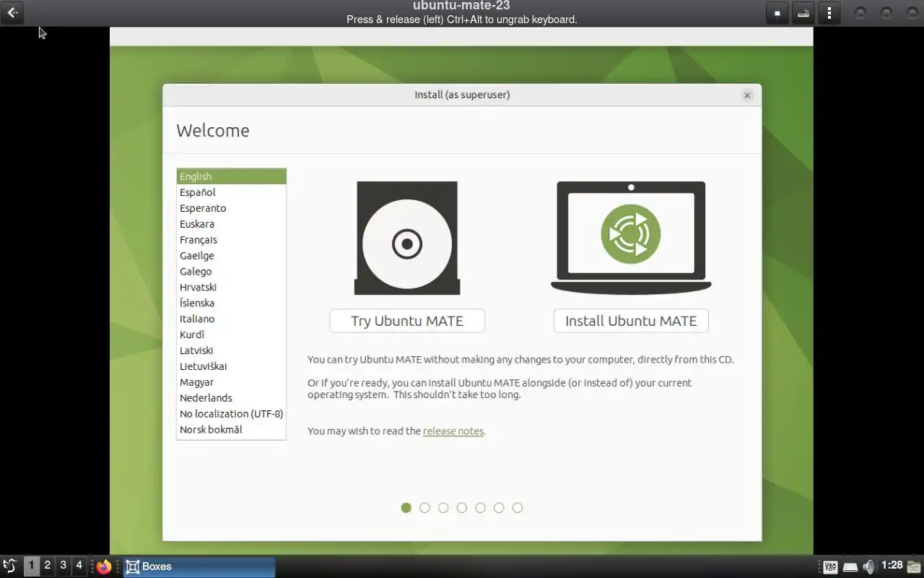The image size is (924, 578).
Task: Switch to workspace 3
Action: coord(63,566)
